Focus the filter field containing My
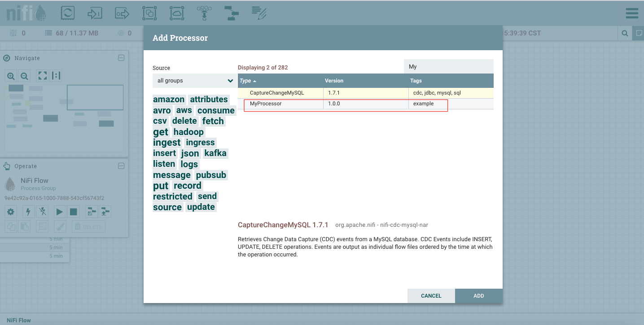The width and height of the screenshot is (644, 325). pos(449,66)
